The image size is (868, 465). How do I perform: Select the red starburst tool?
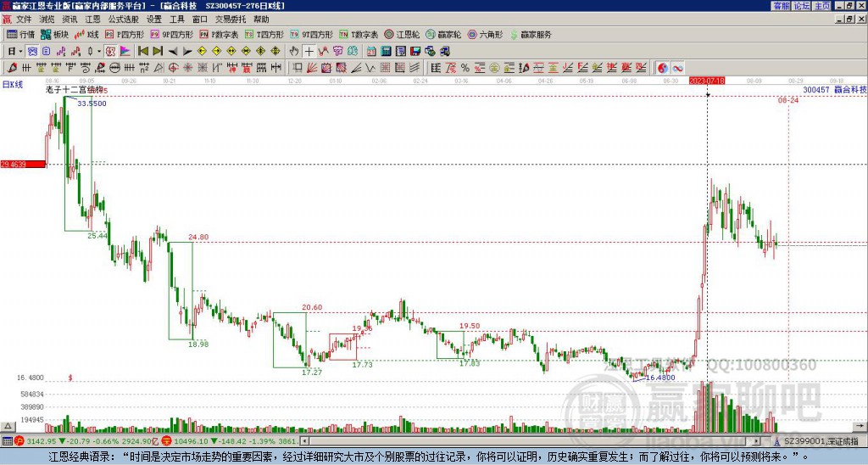click(187, 68)
